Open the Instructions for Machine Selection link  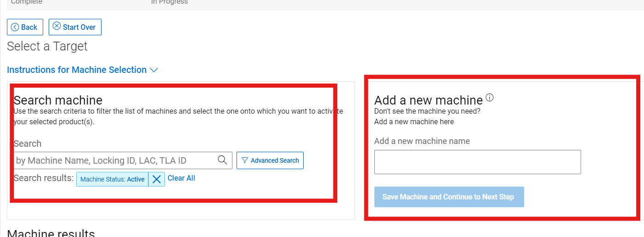(77, 70)
